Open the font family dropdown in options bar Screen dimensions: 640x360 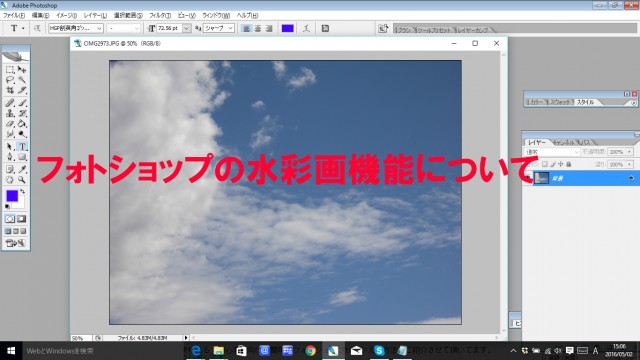tap(76, 28)
